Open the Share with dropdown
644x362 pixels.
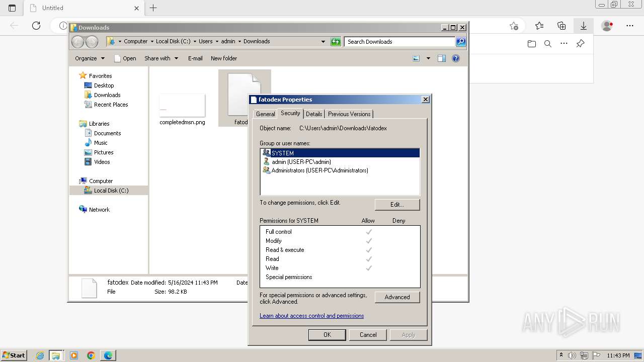click(161, 58)
